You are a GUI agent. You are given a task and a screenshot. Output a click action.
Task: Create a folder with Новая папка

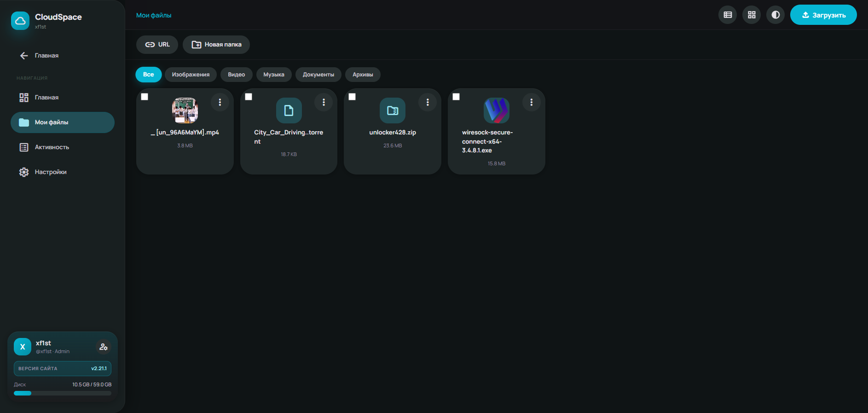(216, 45)
